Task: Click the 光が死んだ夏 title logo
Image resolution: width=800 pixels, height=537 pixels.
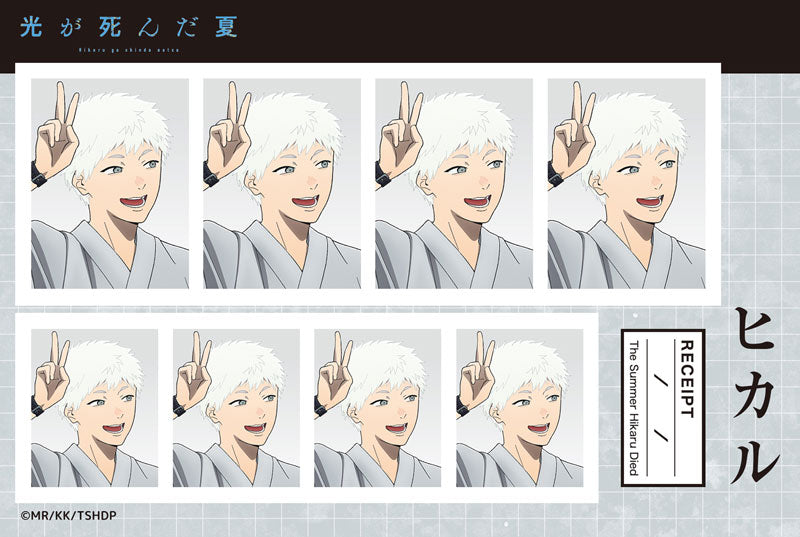Action: [x=129, y=26]
